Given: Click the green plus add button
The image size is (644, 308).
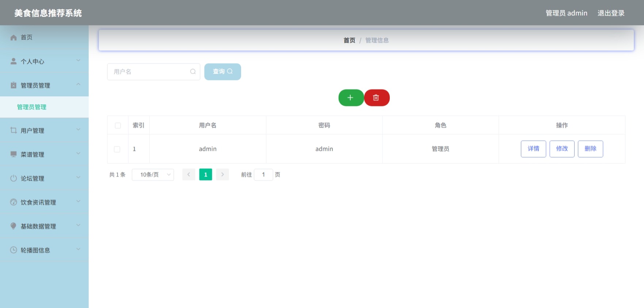Looking at the screenshot, I should tap(351, 98).
